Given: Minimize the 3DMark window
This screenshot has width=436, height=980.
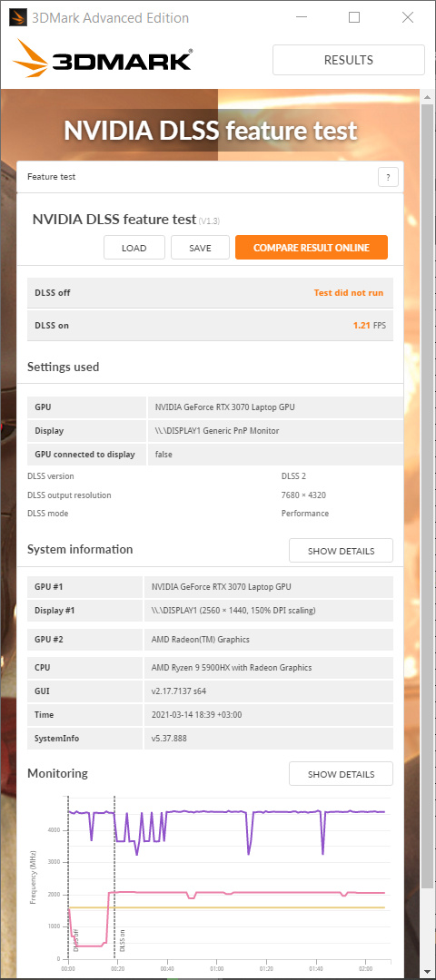Looking at the screenshot, I should pyautogui.click(x=301, y=17).
